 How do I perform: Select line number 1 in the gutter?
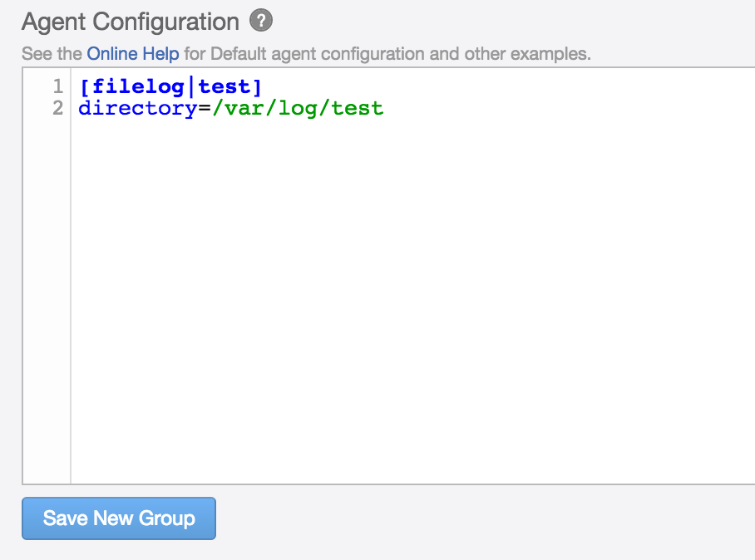[57, 86]
